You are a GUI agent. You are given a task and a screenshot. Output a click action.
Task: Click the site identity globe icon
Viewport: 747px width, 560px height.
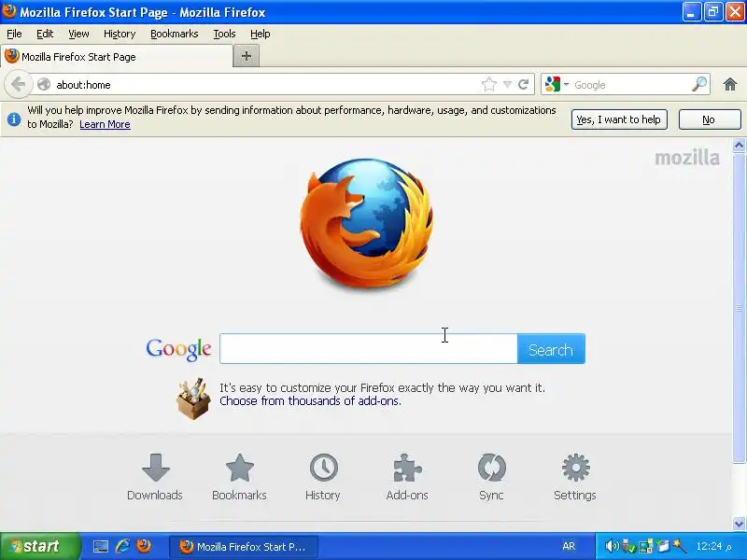[44, 84]
